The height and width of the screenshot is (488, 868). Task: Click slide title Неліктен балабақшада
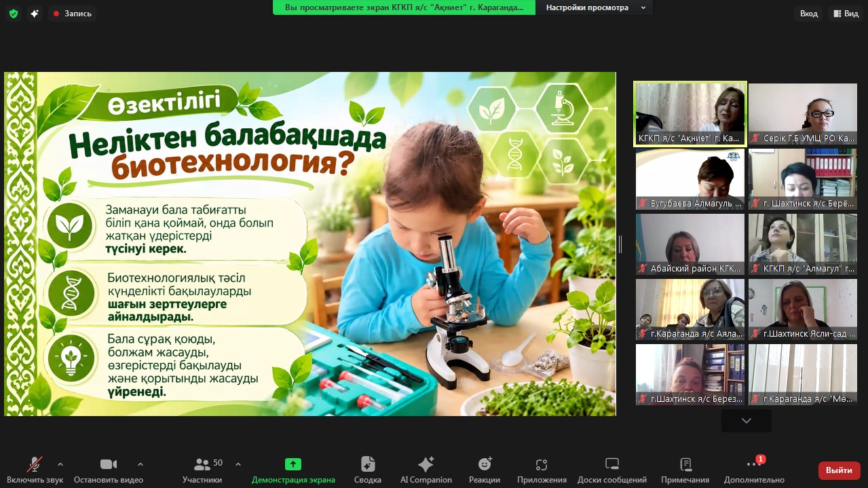coord(227,139)
